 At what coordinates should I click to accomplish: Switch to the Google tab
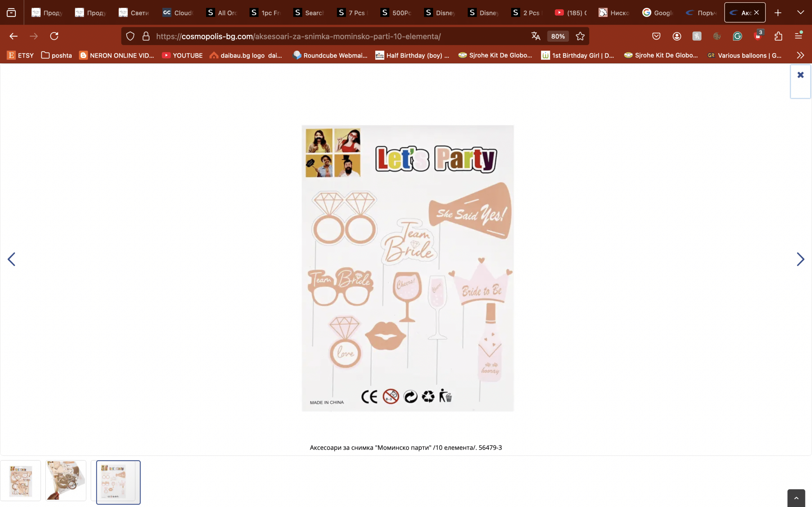pos(658,13)
